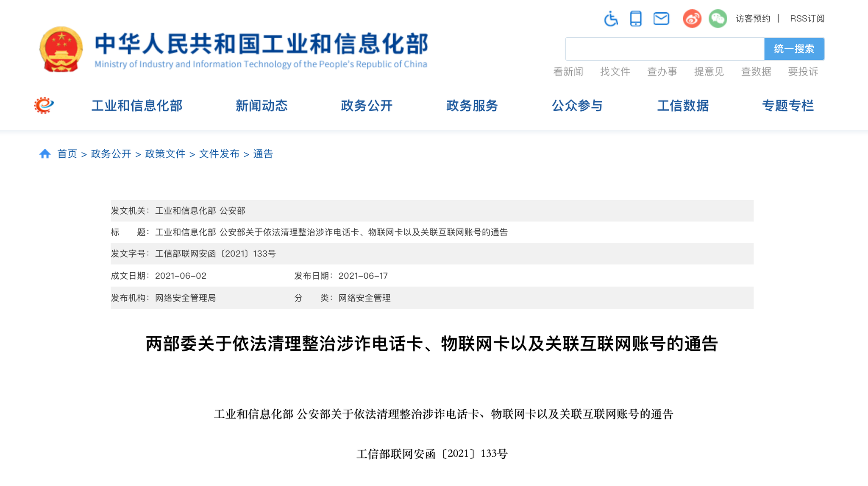The width and height of the screenshot is (868, 486).
Task: Open the 专题专栏 menu
Action: click(788, 106)
